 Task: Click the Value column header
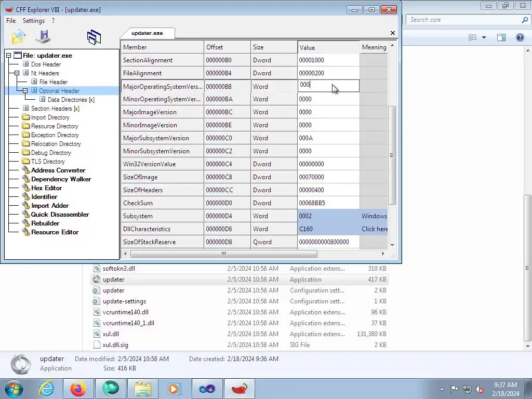click(x=329, y=47)
